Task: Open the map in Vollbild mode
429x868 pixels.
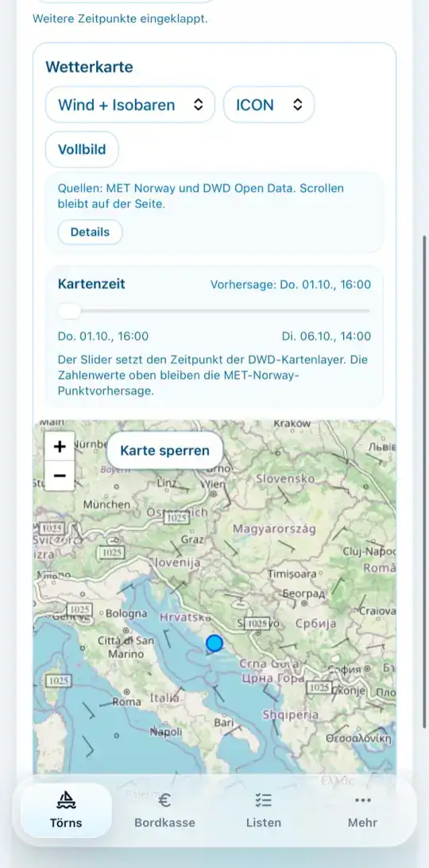Action: [x=82, y=149]
